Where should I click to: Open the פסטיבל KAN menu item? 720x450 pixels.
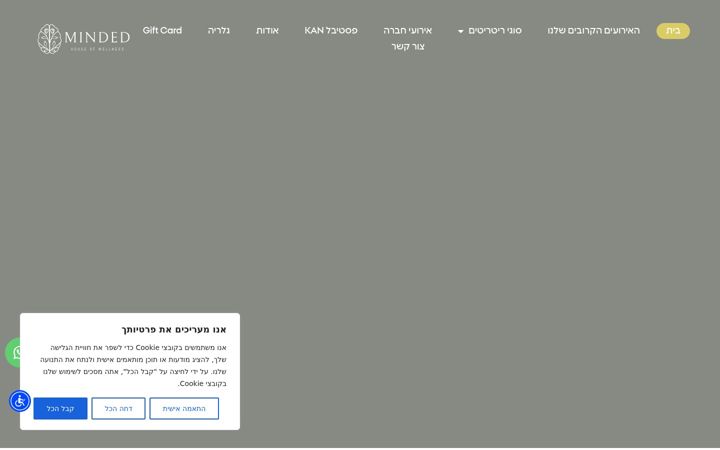click(331, 31)
